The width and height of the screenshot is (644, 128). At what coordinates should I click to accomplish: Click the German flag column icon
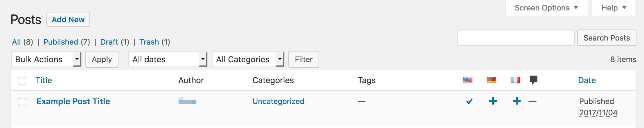pos(491,80)
